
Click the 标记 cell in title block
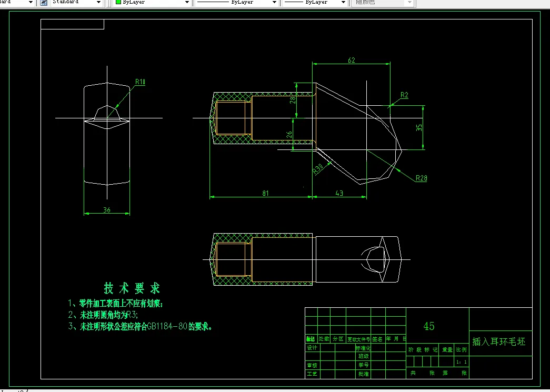pos(311,339)
